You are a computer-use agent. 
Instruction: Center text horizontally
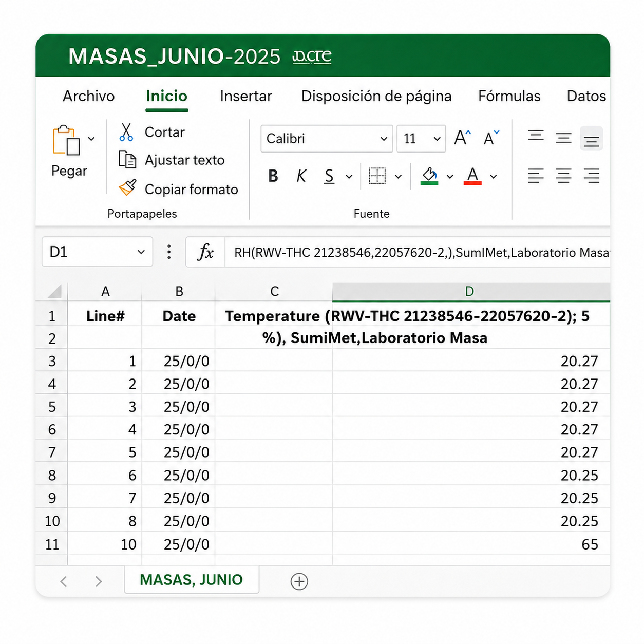[563, 176]
